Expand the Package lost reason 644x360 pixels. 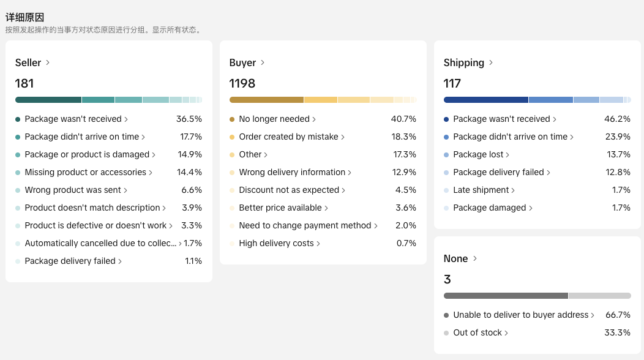coord(481,155)
